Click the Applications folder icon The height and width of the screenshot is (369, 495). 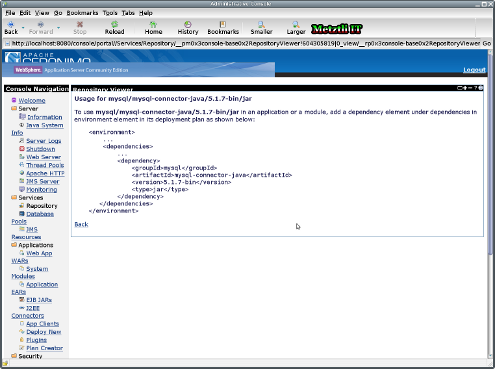[x=14, y=245]
